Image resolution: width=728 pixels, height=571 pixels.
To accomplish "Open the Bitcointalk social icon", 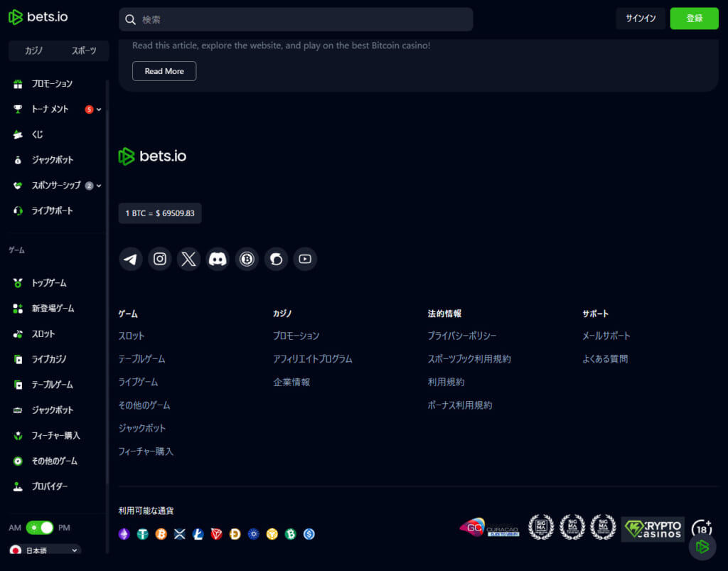I will [247, 259].
